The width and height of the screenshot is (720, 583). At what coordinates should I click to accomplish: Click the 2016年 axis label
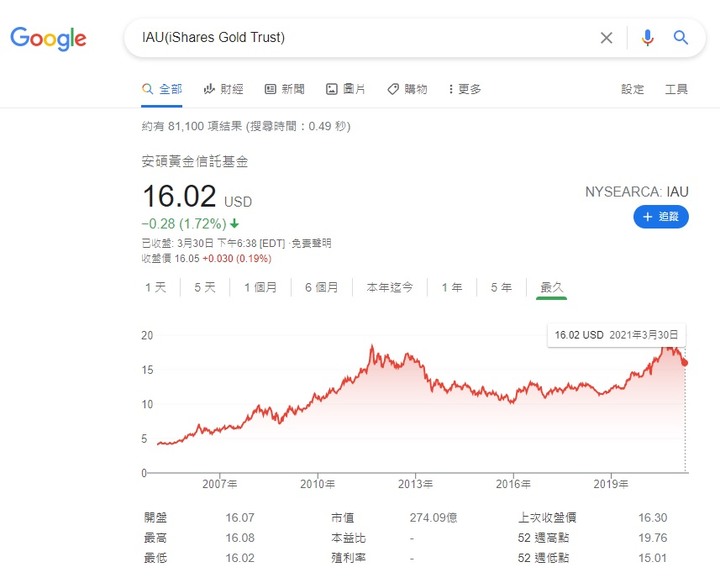[513, 484]
